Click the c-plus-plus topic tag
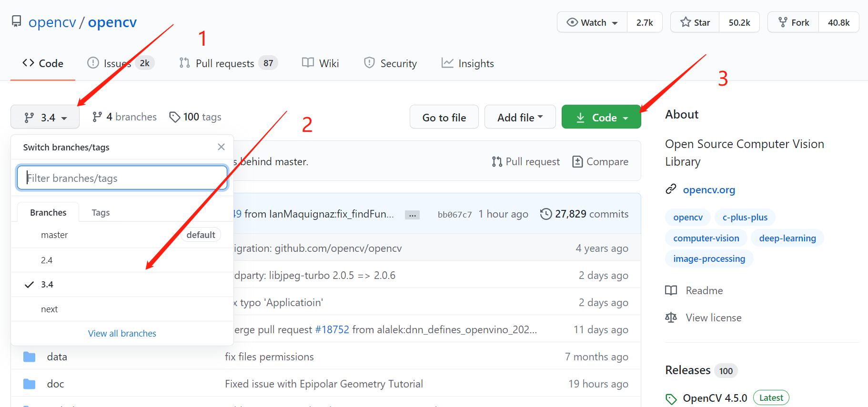This screenshot has width=868, height=407. (x=745, y=218)
